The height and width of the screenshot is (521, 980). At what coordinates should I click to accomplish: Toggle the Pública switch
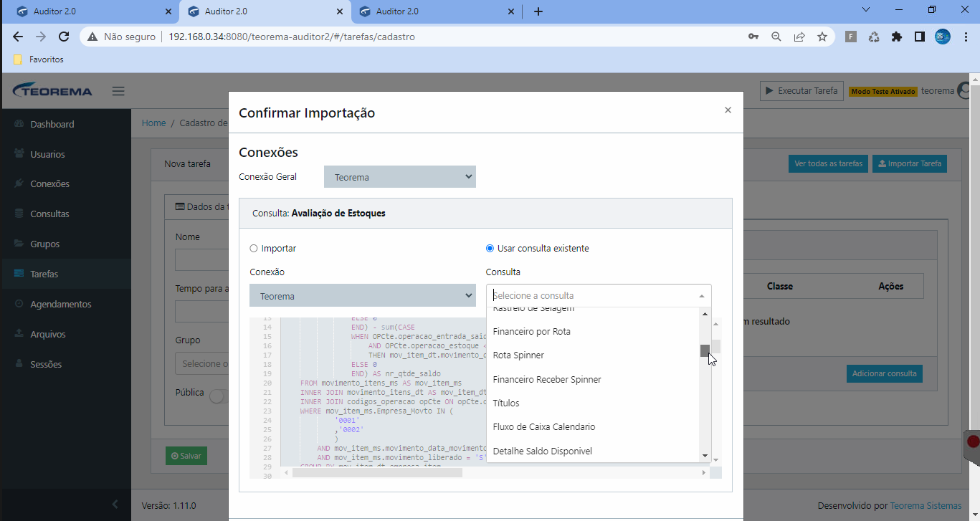[x=219, y=396]
